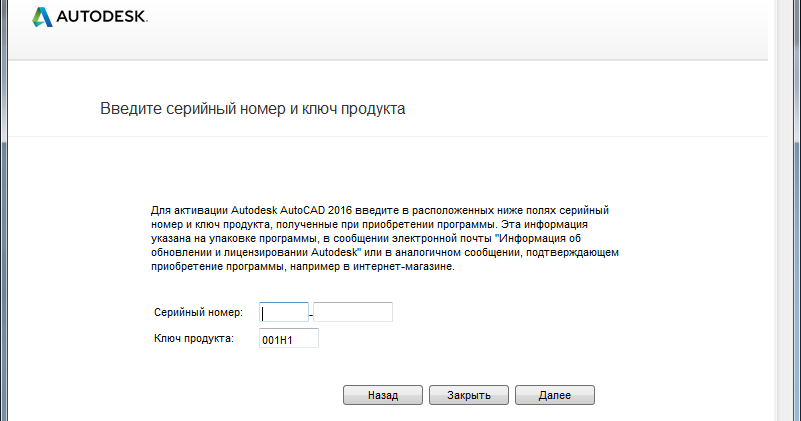Click the words Autodesk AutoCAD 2016 in paragraph
The height and width of the screenshot is (421, 801).
pyautogui.click(x=291, y=210)
